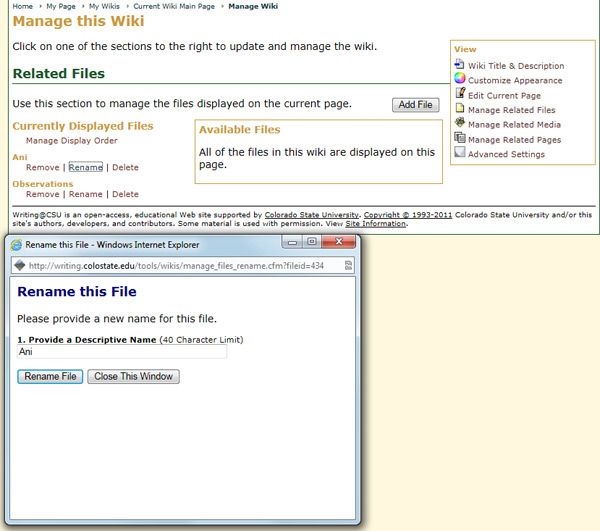The image size is (600, 531).
Task: Navigate to My Wikis breadcrumb link
Action: pyautogui.click(x=106, y=6)
